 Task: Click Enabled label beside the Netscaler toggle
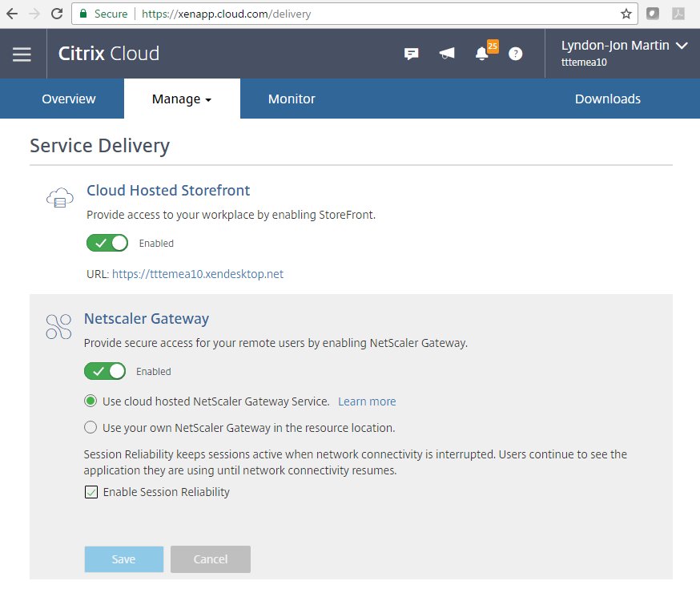click(x=154, y=372)
